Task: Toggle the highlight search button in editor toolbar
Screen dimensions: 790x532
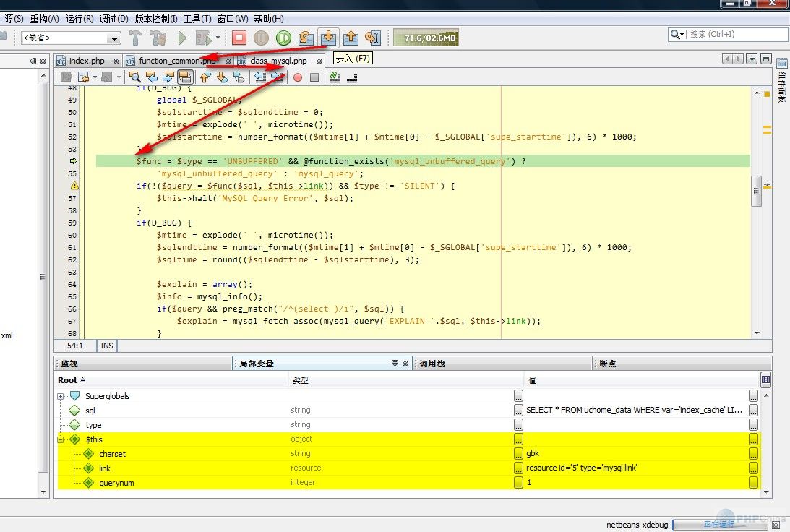Action: (x=184, y=77)
